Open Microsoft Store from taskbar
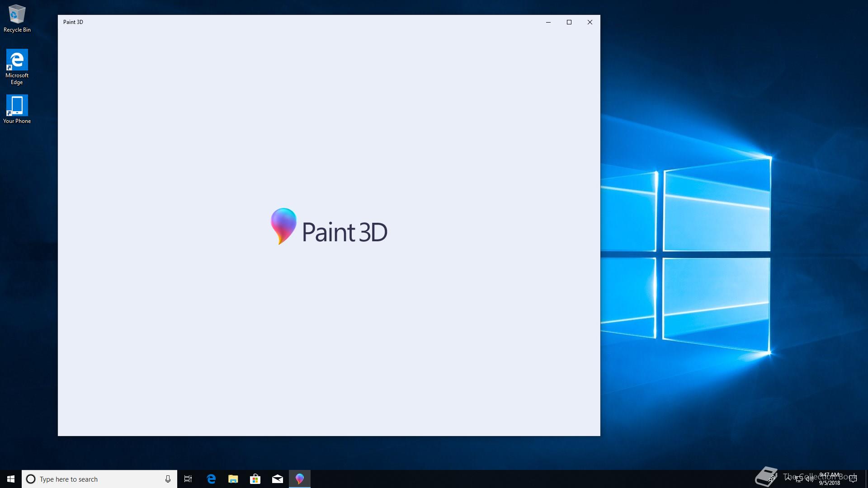 click(x=255, y=479)
